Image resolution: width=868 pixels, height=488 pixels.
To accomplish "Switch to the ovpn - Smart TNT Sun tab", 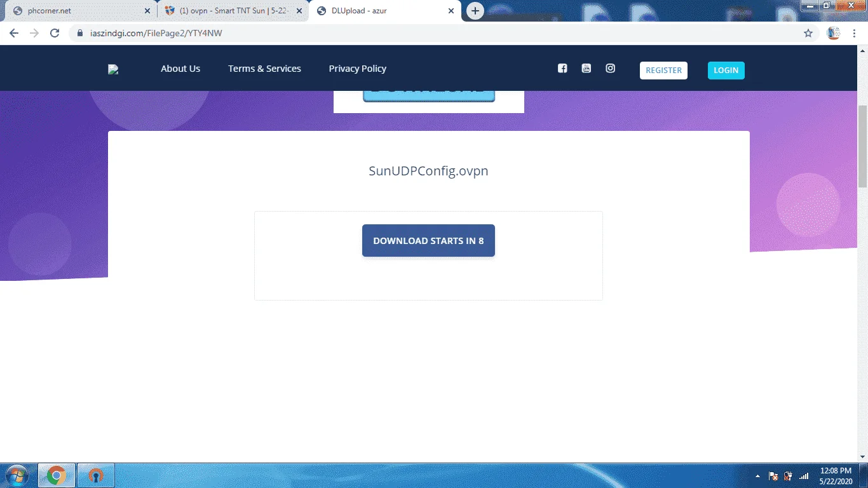I will [x=233, y=11].
